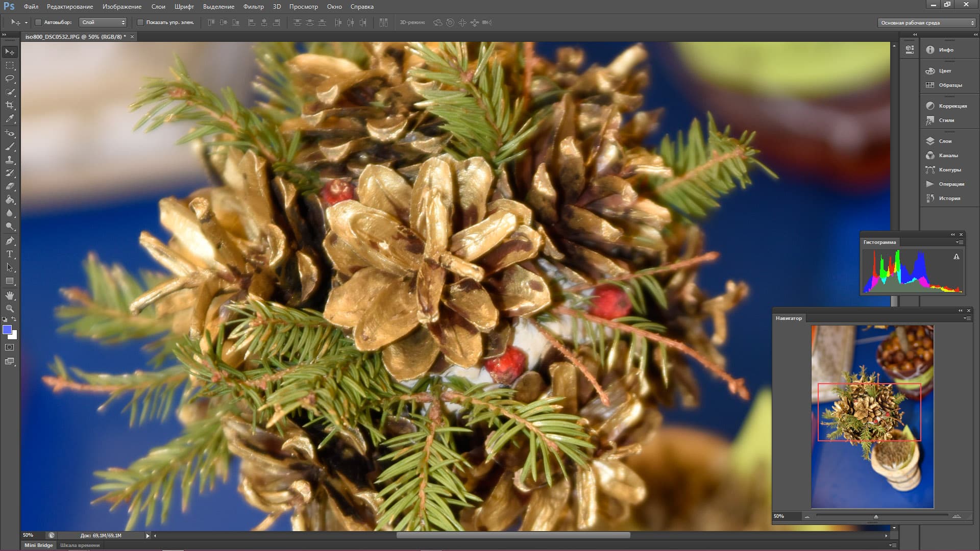The image size is (980, 551).
Task: Click the foreground blue color swatch
Action: (x=7, y=330)
